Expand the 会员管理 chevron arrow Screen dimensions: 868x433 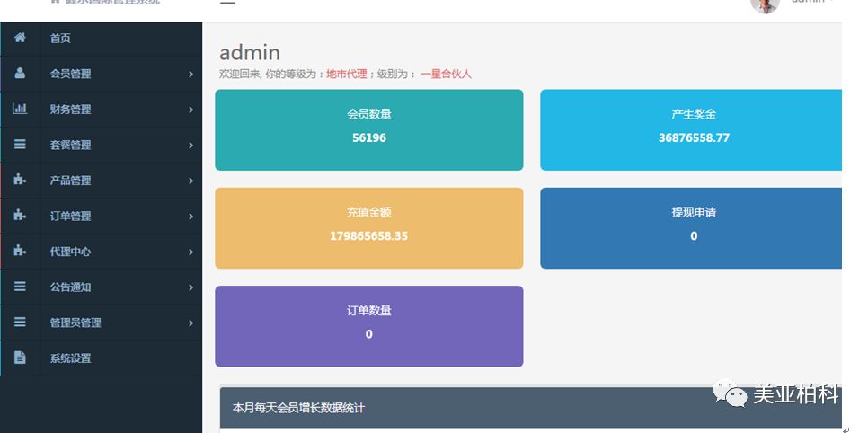point(191,74)
